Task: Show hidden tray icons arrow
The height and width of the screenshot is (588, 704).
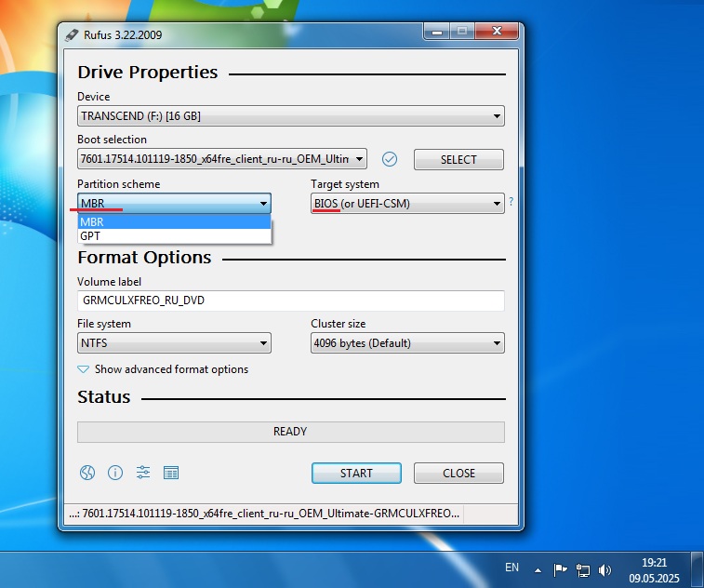Action: 538,571
